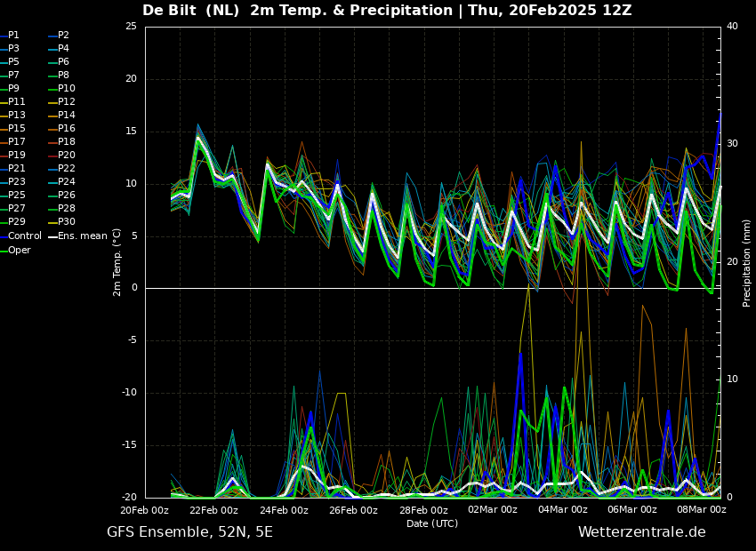Click the chart title De Bilt (NL)
This screenshot has width=756, height=551.
[190, 10]
